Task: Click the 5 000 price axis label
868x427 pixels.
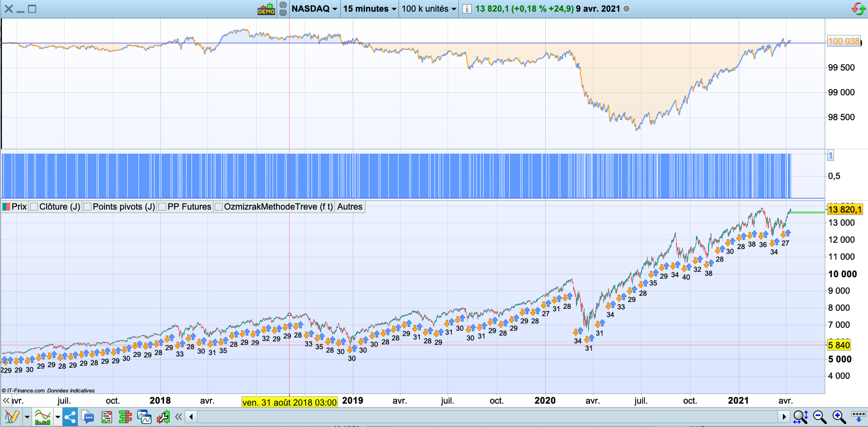Action: (x=840, y=359)
